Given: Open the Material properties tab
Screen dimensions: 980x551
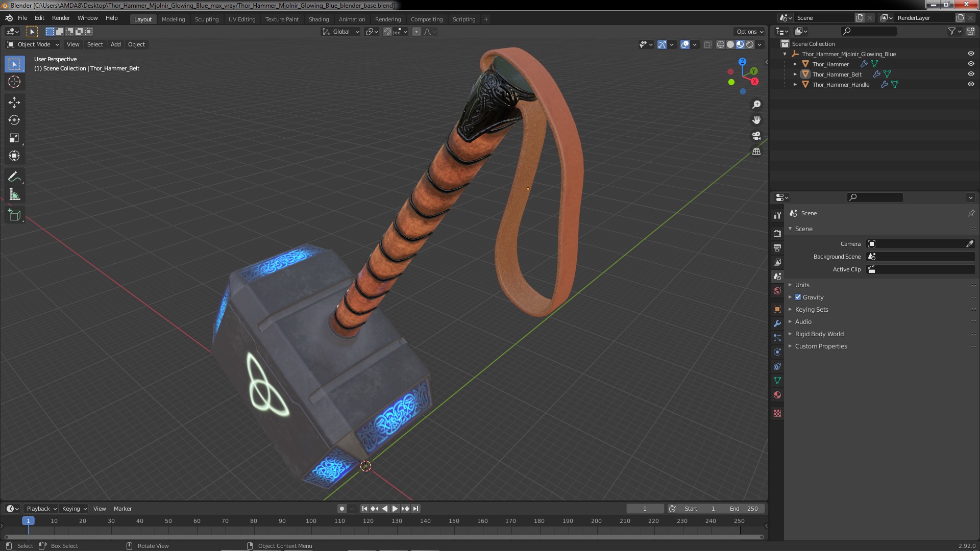Looking at the screenshot, I should [x=777, y=395].
